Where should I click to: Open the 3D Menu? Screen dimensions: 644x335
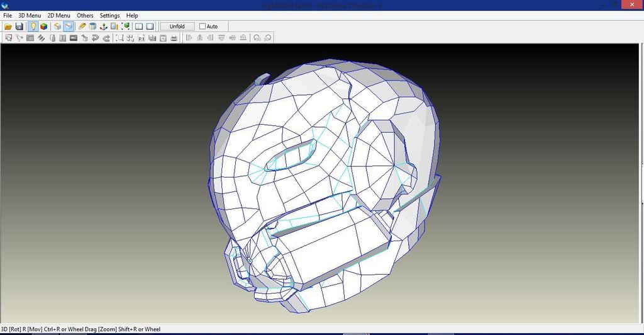(x=30, y=15)
